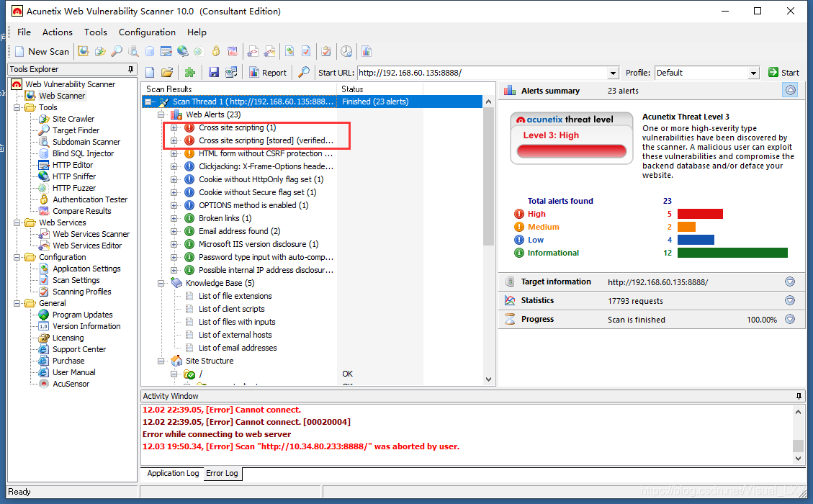Viewport: 813px width, 504px height.
Task: Click inside the Start URL field
Action: pos(482,73)
